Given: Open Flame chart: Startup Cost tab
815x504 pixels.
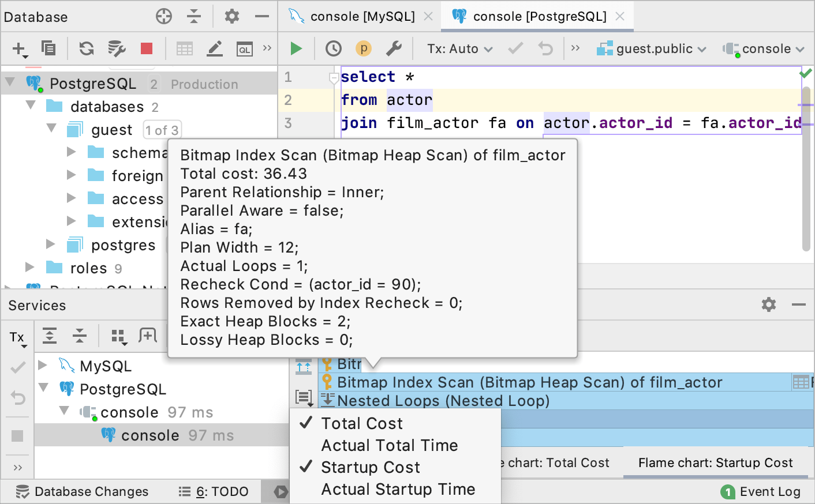Looking at the screenshot, I should pos(715,463).
